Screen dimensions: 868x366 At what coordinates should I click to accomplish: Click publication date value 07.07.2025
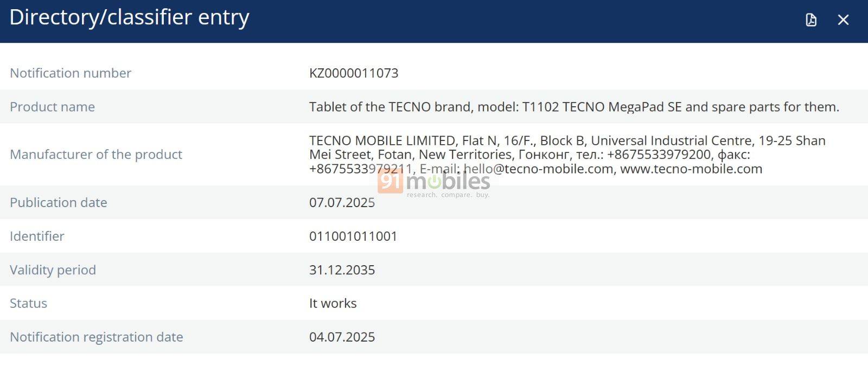pos(342,202)
